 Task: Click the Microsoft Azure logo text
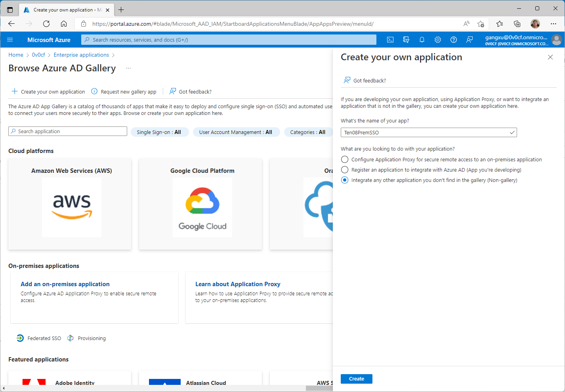pos(49,40)
